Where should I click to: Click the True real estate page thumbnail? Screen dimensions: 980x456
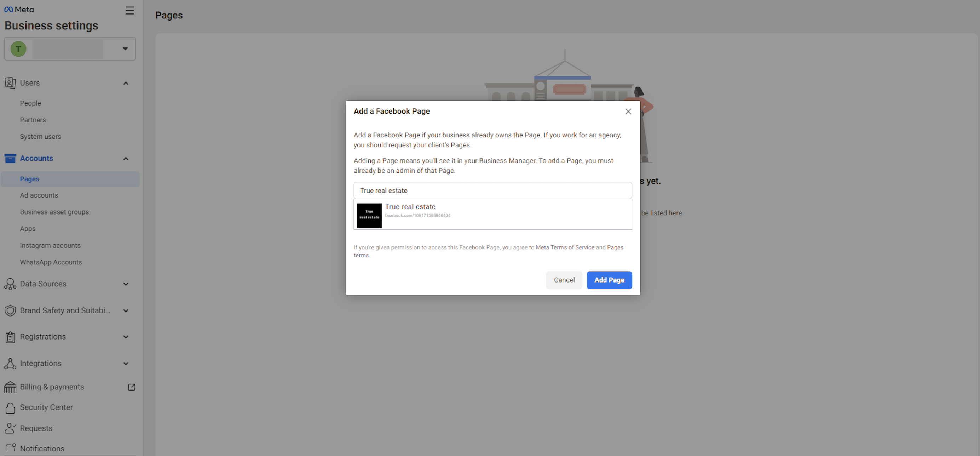coord(369,216)
